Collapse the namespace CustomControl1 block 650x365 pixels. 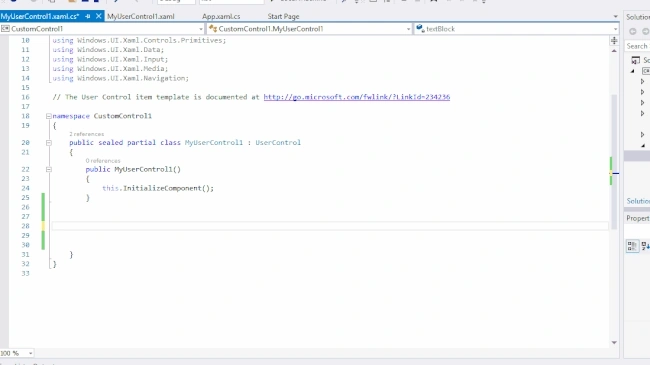point(49,116)
